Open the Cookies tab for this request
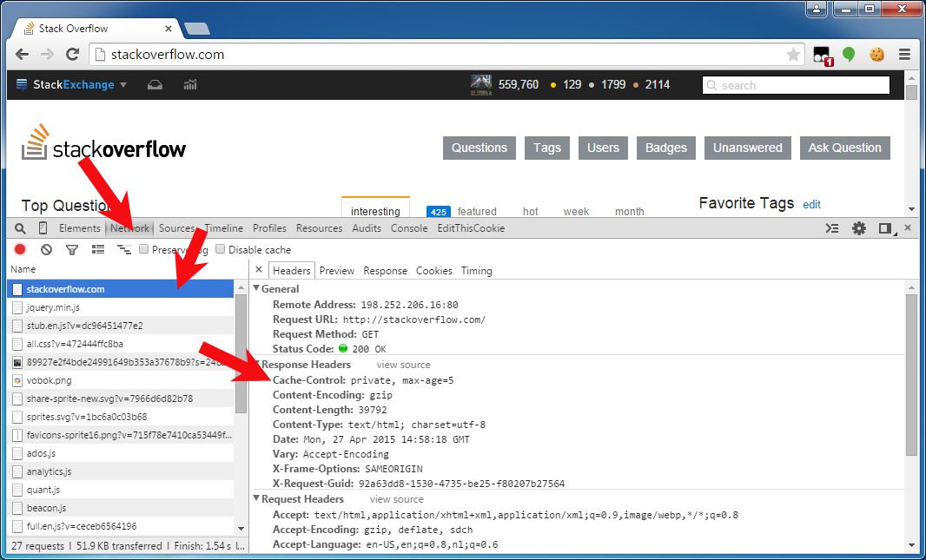The image size is (926, 560). point(433,270)
